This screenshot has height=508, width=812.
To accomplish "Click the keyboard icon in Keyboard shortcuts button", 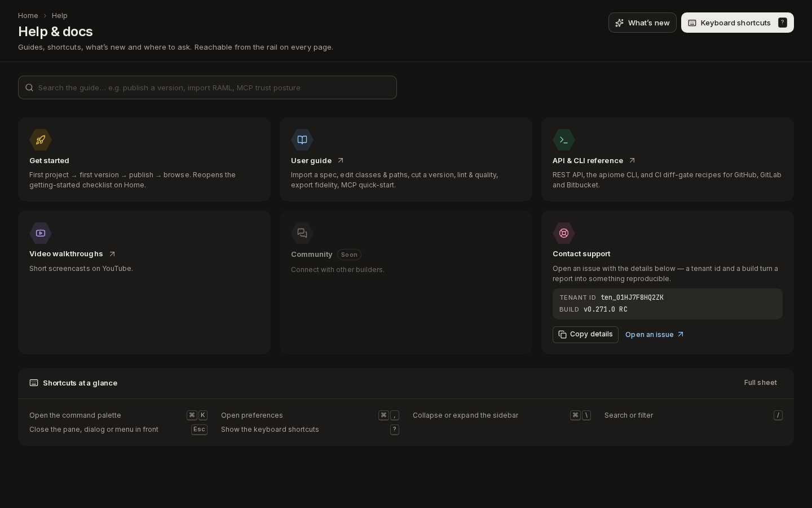I will click(x=692, y=23).
